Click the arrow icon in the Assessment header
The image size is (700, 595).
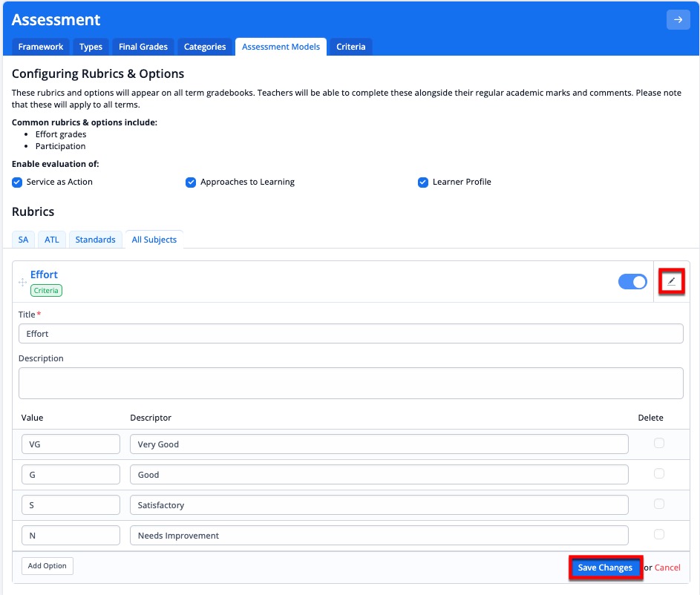click(x=678, y=19)
